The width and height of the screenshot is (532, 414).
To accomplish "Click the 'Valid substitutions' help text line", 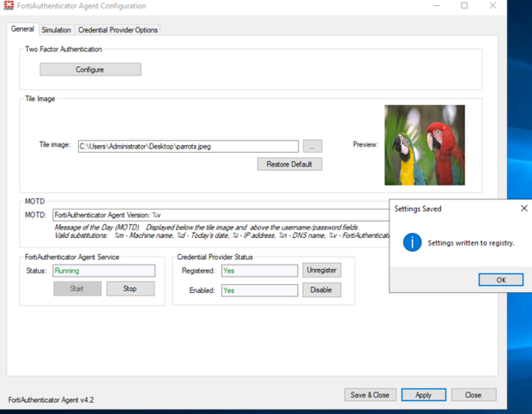I will coord(222,235).
